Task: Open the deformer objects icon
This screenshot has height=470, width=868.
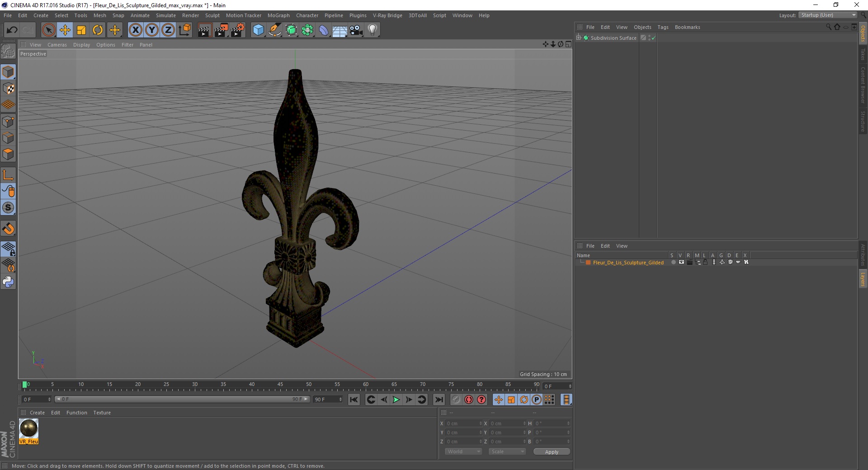Action: 324,30
